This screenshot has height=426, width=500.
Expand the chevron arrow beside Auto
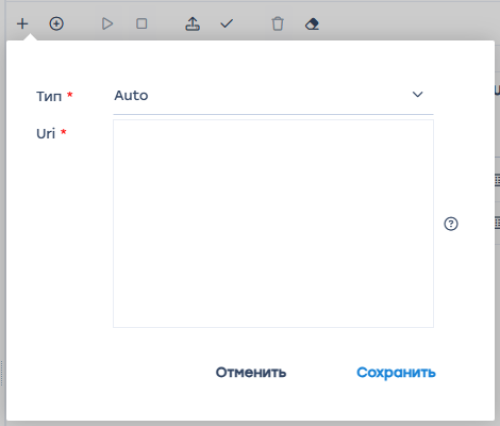pyautogui.click(x=418, y=95)
